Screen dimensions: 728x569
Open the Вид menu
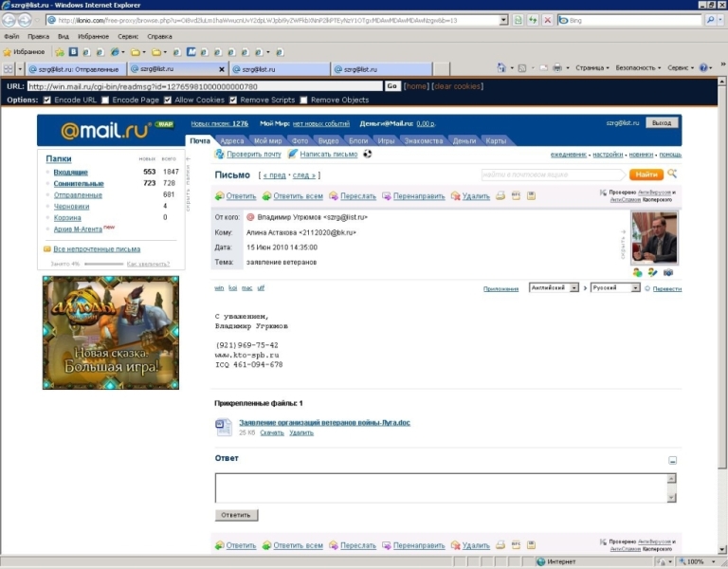[x=64, y=36]
